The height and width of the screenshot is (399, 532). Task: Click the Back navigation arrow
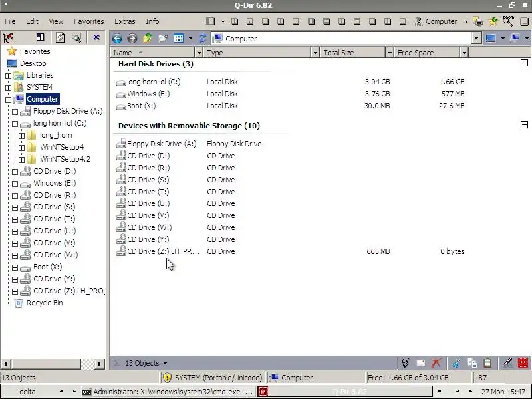click(x=117, y=39)
